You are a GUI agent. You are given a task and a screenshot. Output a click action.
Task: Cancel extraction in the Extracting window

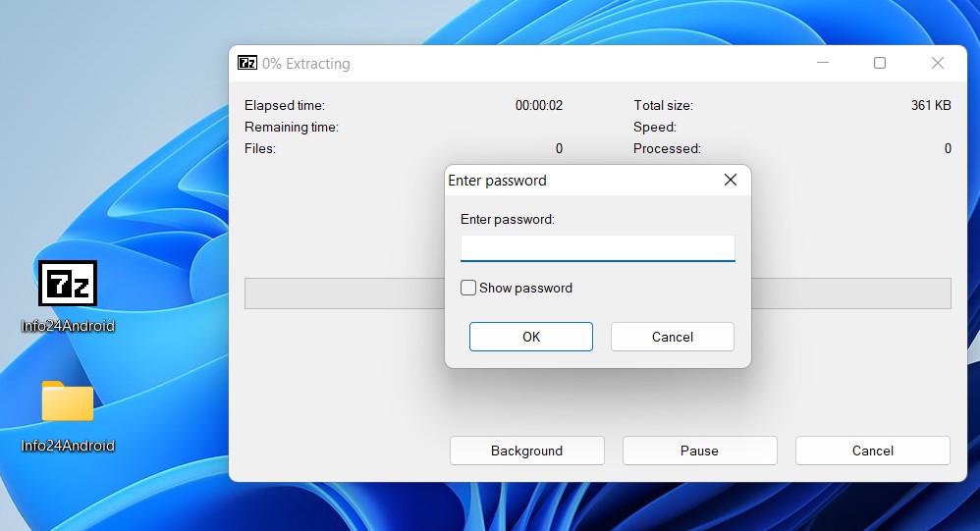[x=873, y=451]
